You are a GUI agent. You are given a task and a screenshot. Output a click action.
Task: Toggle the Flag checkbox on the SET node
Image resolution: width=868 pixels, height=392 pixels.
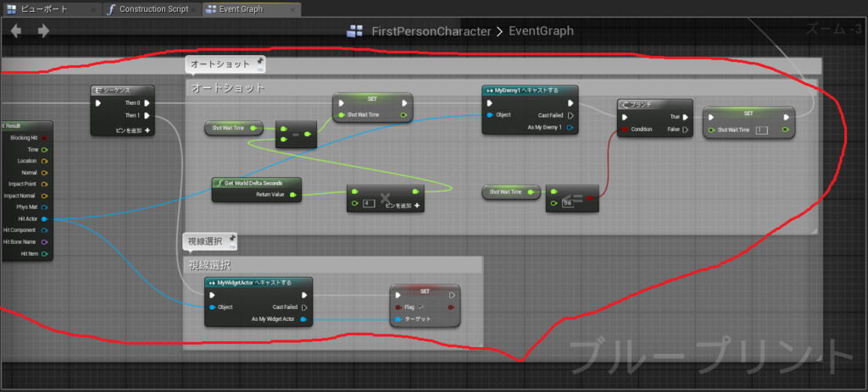coord(421,307)
